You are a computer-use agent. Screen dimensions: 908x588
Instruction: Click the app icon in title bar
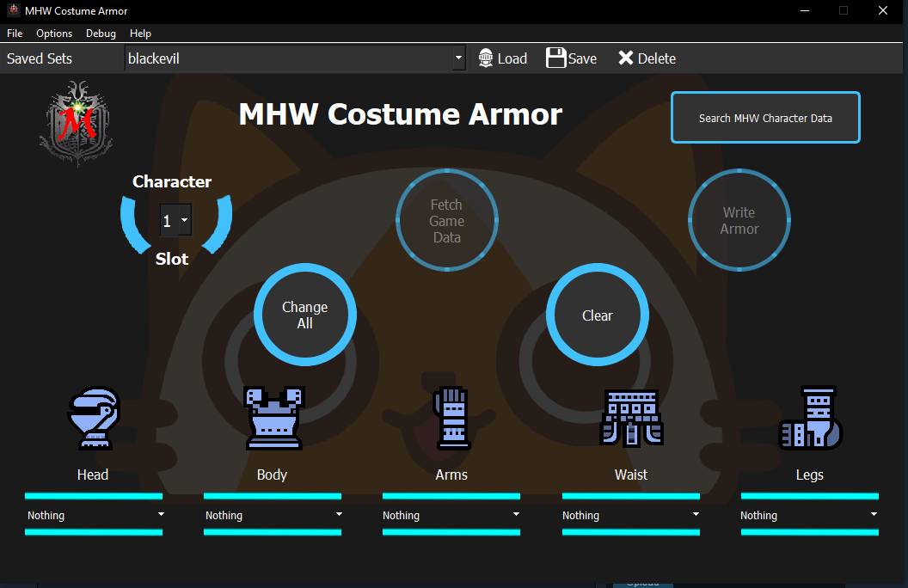point(13,10)
